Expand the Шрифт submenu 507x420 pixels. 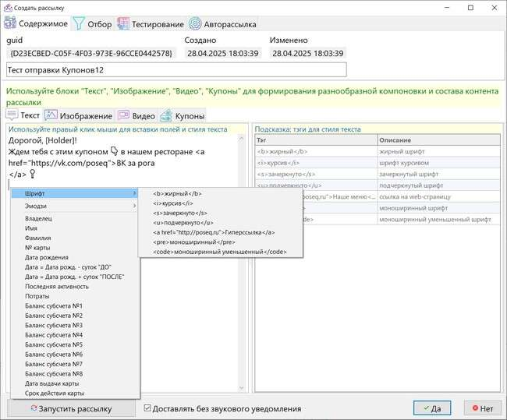point(74,192)
